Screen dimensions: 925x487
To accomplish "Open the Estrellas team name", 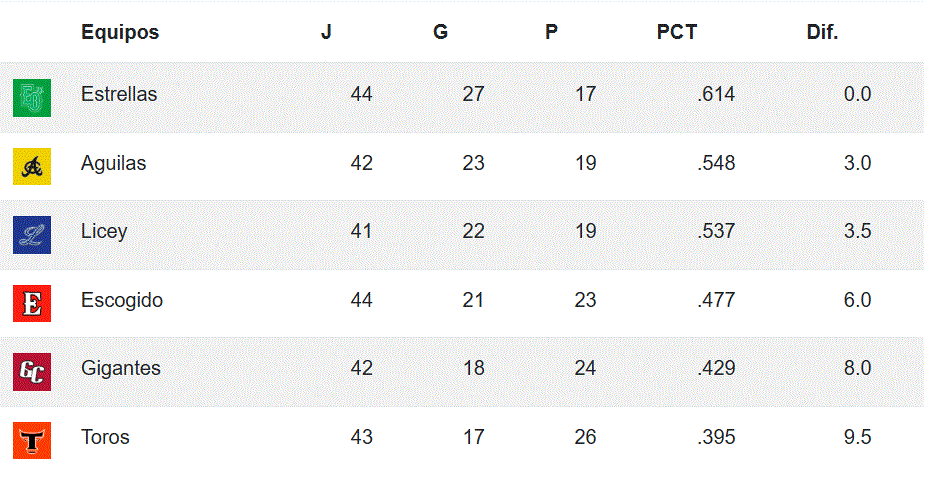I will 119,95.
